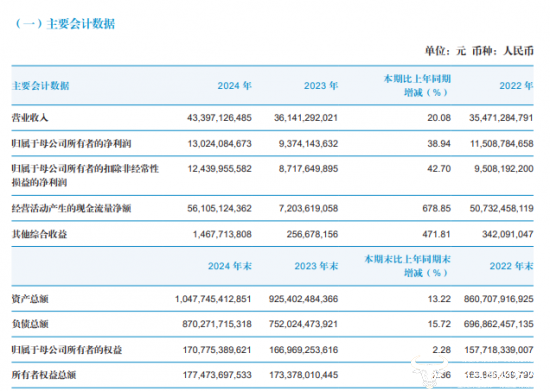550x391 pixels.
Task: Click cash flow change value 678.85
Action: [436, 208]
